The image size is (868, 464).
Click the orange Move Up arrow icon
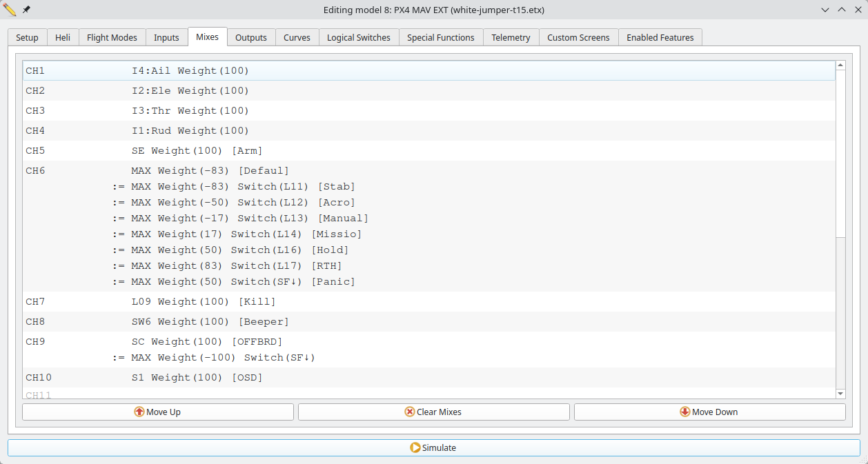point(139,412)
